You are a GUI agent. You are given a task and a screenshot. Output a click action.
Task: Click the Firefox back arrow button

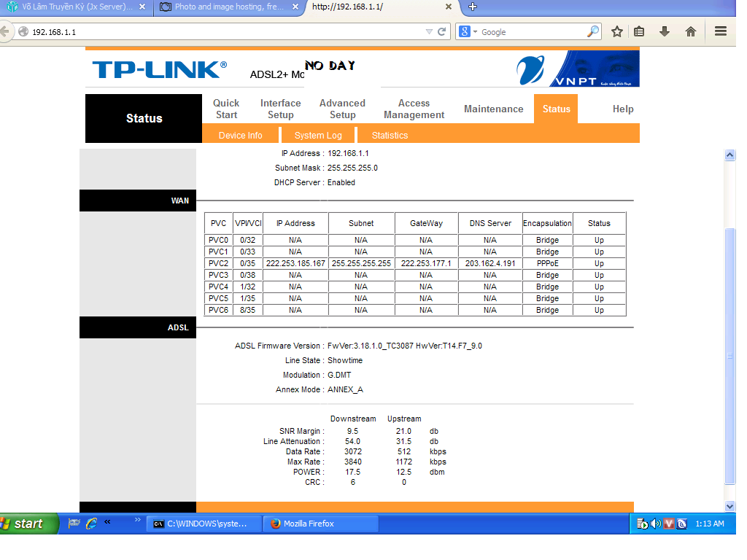coord(5,32)
